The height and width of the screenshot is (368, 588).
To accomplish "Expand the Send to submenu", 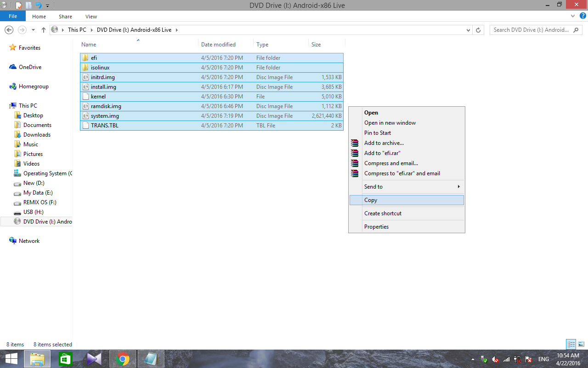I will click(x=407, y=187).
